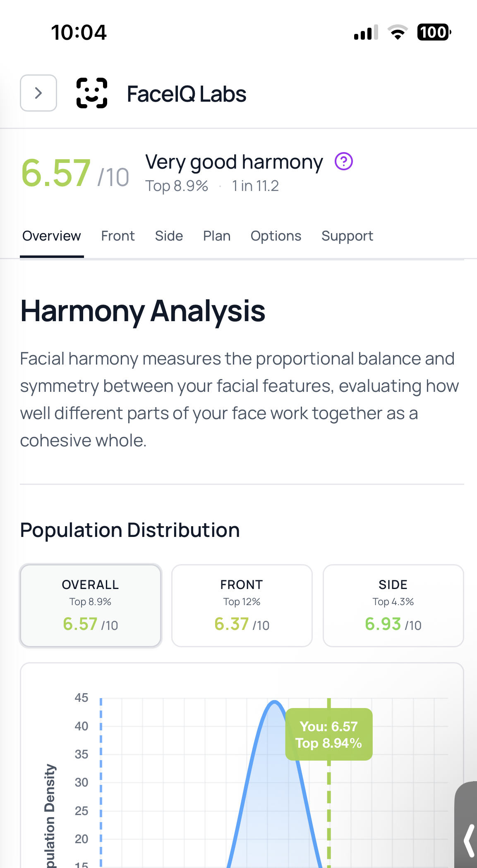Go to the Plan tab
This screenshot has height=868, width=477.
[217, 236]
